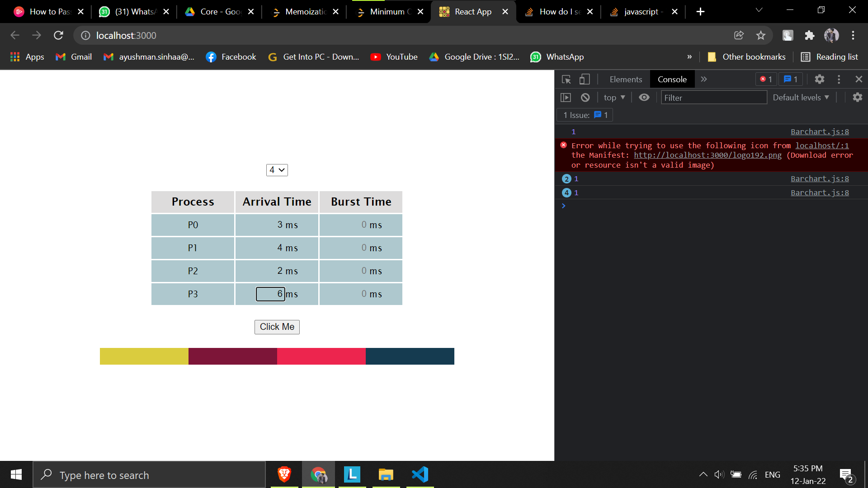Click the 1 Issue button
The image size is (868, 488).
pos(585,115)
